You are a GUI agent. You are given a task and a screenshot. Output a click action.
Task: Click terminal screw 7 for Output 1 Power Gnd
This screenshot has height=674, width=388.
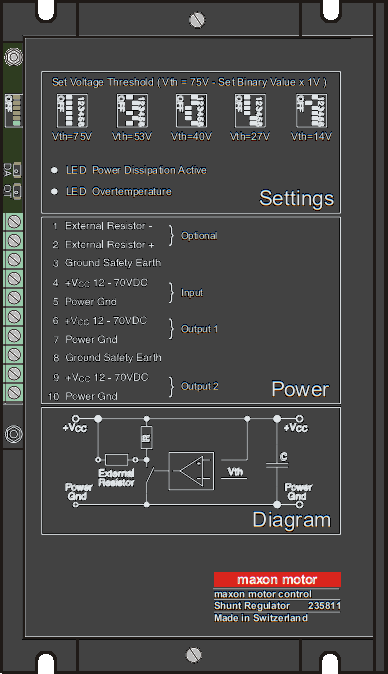14,335
